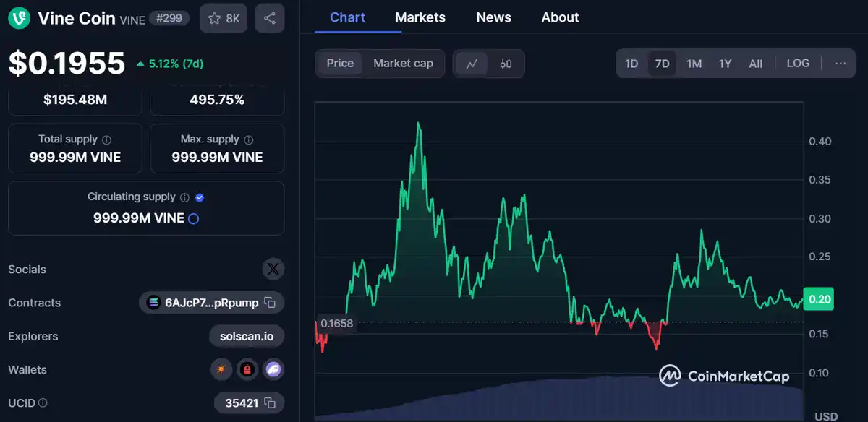Set chart range to All
Viewport: 868px width, 422px height.
pos(756,64)
